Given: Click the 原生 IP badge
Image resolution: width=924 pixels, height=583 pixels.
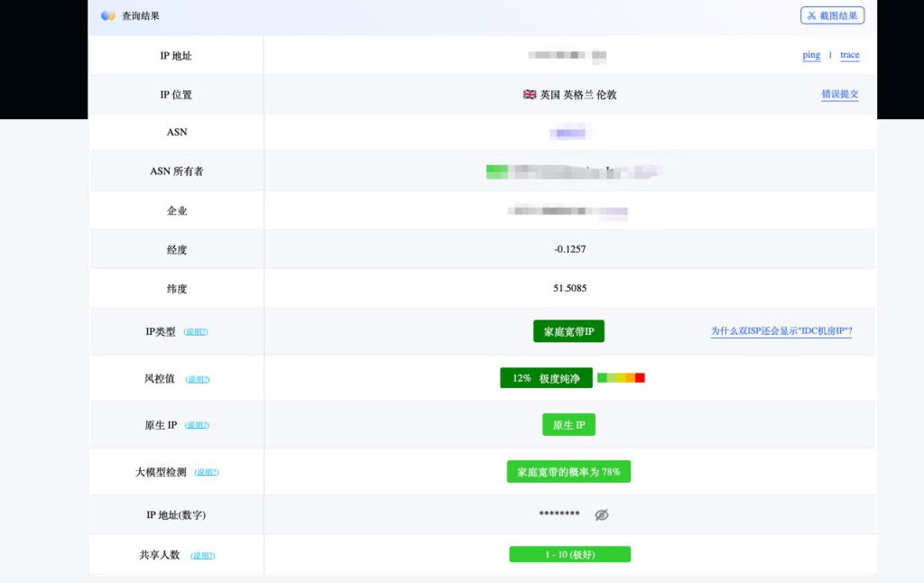Looking at the screenshot, I should coord(568,424).
